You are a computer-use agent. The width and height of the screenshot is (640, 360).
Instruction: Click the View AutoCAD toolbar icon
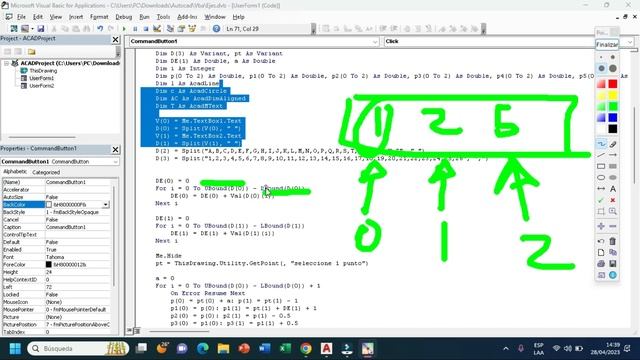pos(14,29)
